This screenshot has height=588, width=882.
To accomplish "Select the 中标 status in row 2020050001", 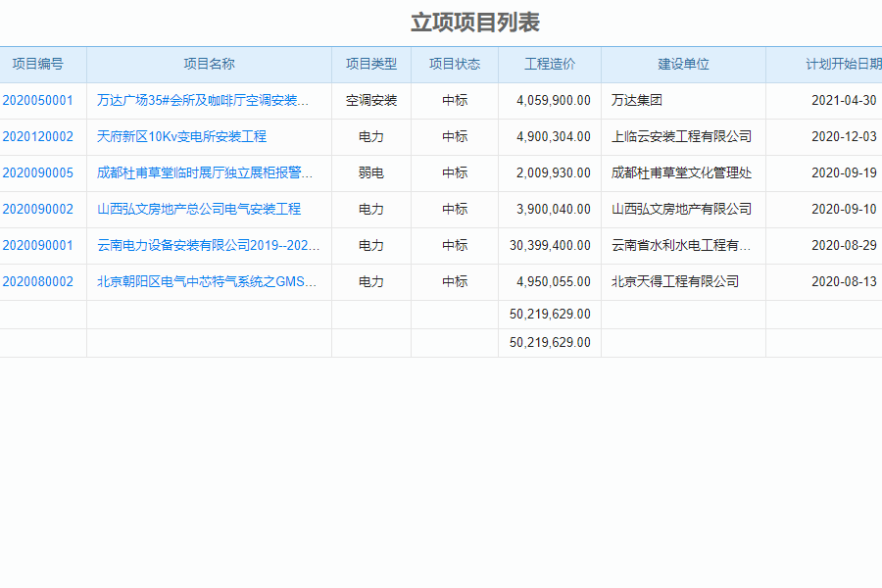I will tap(455, 101).
